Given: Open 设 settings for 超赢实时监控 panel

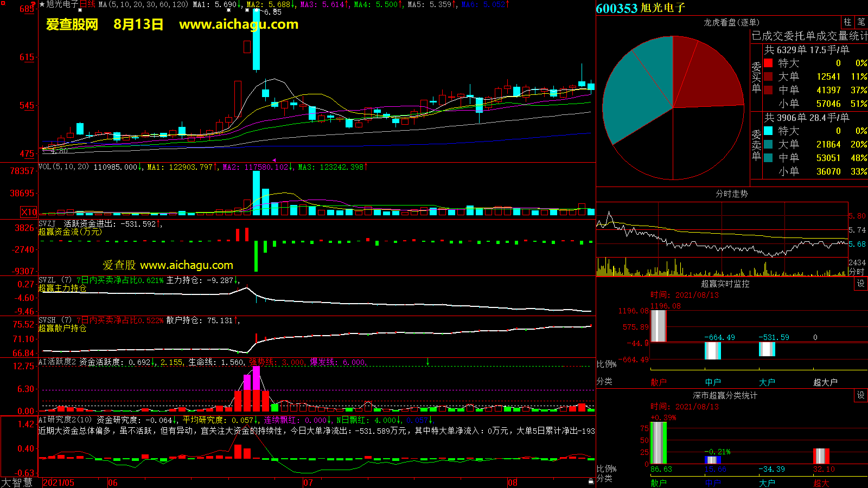Looking at the screenshot, I should click(x=861, y=284).
